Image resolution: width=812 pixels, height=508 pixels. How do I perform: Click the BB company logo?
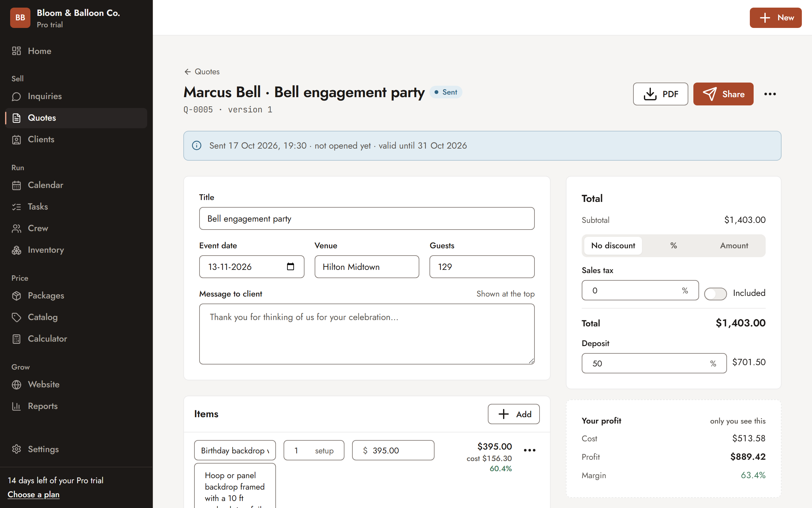pyautogui.click(x=20, y=18)
